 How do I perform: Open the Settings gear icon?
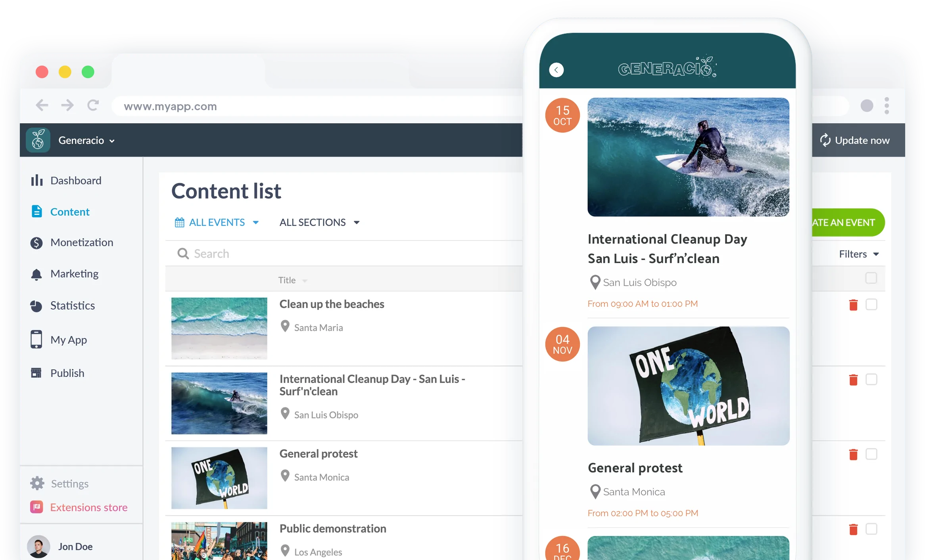(37, 483)
